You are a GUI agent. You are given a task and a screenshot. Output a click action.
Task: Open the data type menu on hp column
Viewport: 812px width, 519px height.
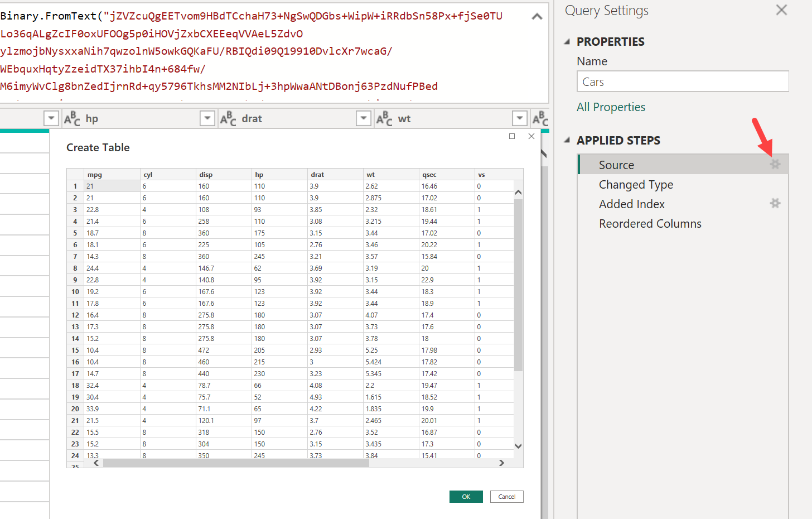(71, 118)
